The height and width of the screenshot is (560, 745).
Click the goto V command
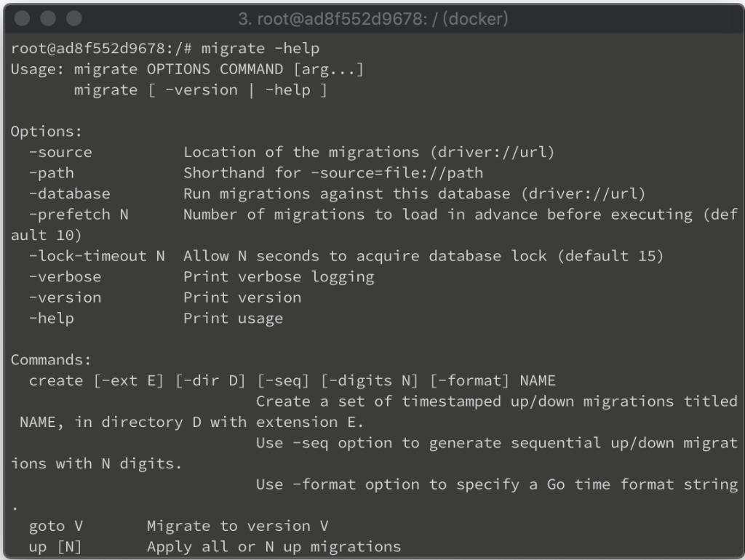(55, 527)
